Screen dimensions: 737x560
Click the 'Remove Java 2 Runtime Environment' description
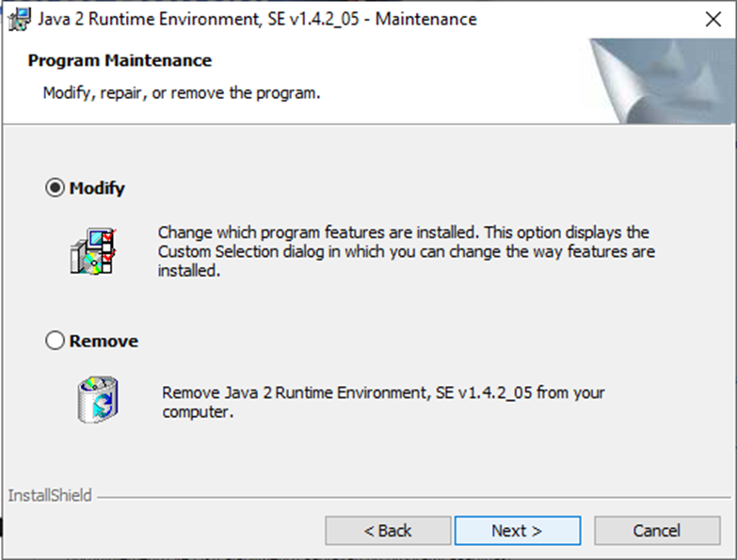pos(383,402)
